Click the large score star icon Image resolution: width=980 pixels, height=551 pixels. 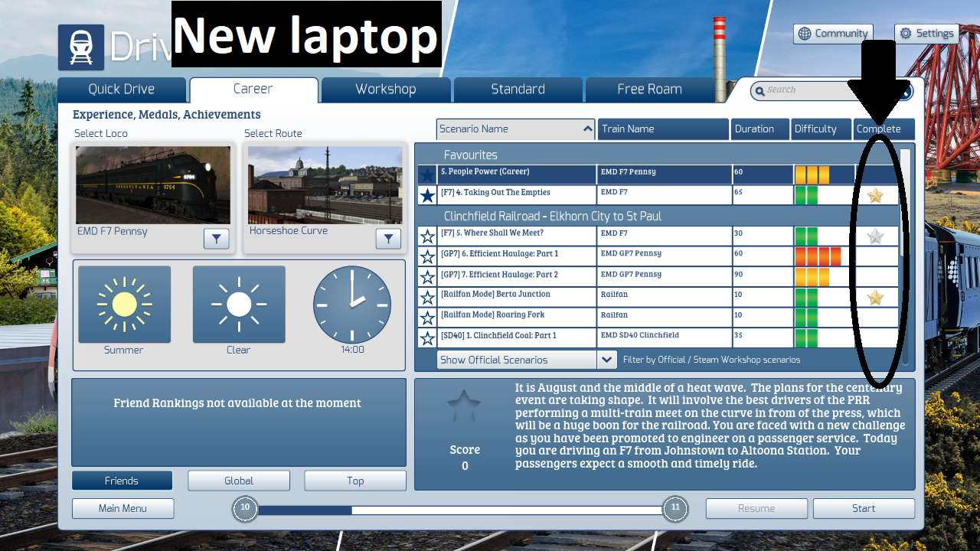(x=465, y=408)
